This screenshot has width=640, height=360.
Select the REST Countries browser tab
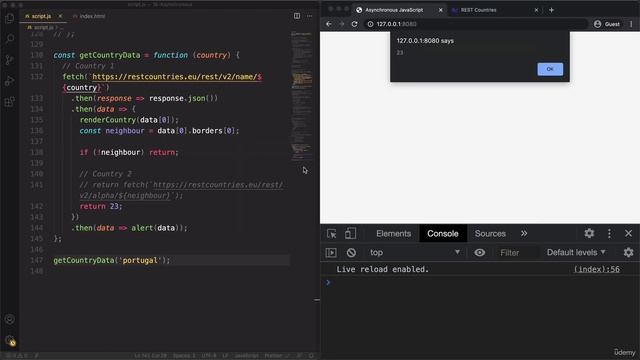[478, 10]
